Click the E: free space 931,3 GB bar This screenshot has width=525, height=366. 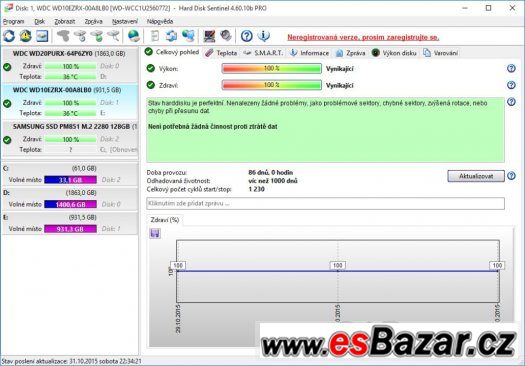pos(70,229)
